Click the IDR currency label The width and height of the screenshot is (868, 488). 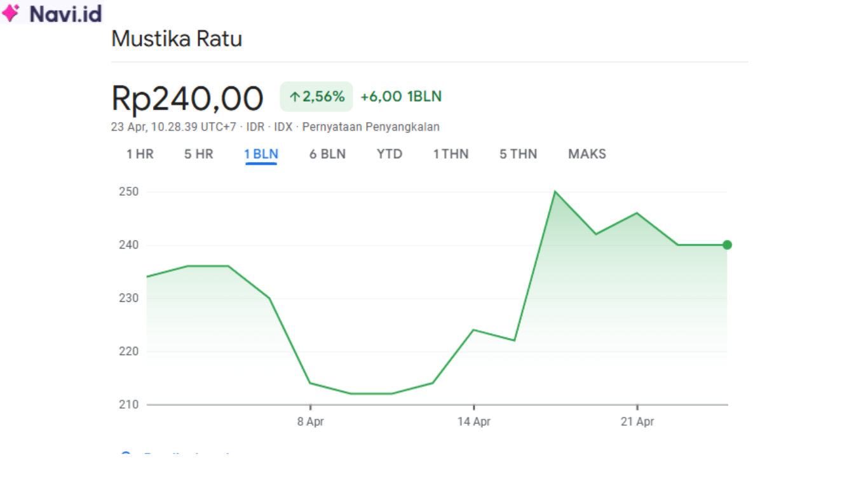coord(255,127)
